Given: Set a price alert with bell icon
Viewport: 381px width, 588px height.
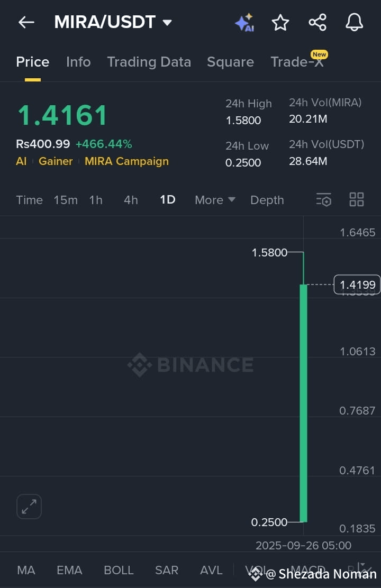Looking at the screenshot, I should pyautogui.click(x=355, y=23).
